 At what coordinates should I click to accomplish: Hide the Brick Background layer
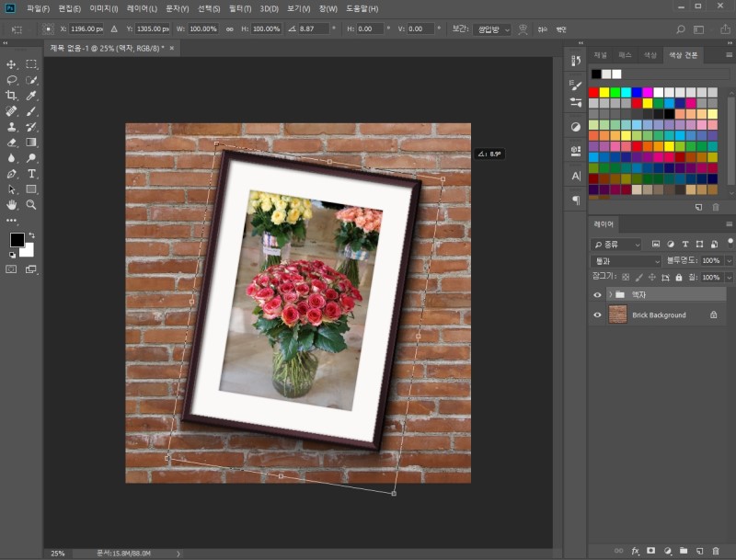(x=598, y=314)
